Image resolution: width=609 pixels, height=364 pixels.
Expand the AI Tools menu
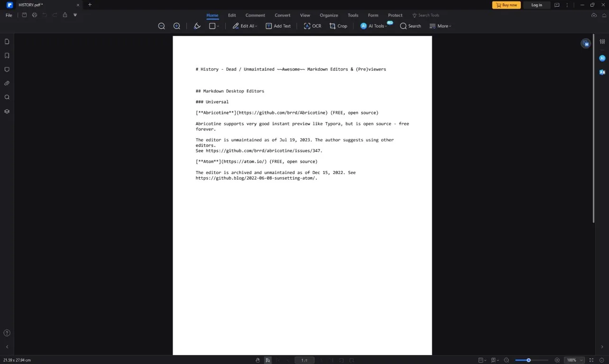coord(374,26)
